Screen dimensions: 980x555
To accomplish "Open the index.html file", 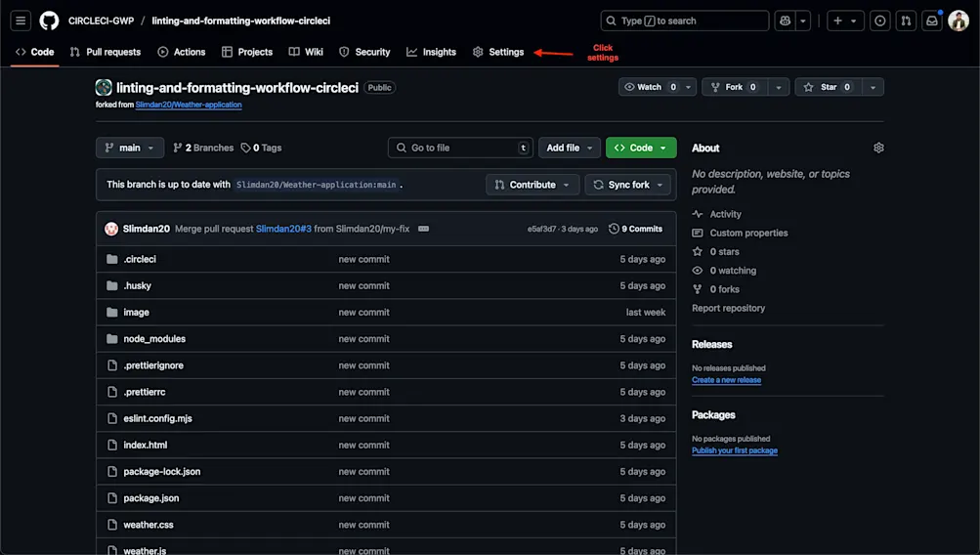I will (145, 445).
